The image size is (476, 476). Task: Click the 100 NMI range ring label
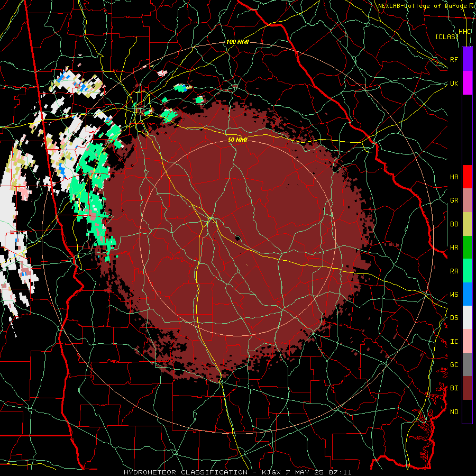(x=237, y=42)
